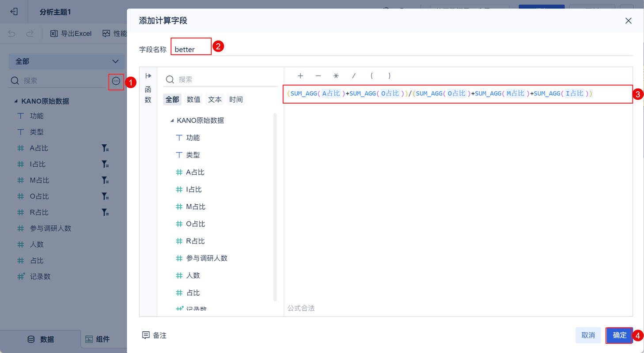Click filter icon next to O占比
644x353 pixels.
(x=105, y=196)
